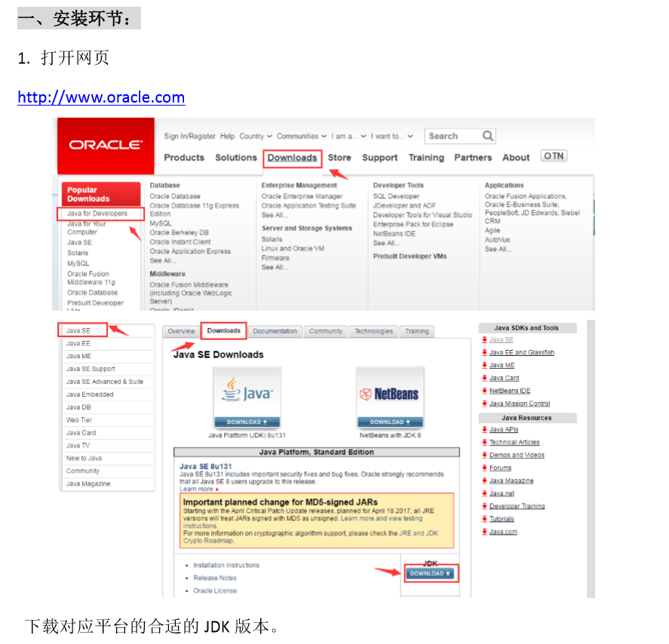Select Java SE Support in sidebar
The width and height of the screenshot is (669, 644).
pos(91,369)
